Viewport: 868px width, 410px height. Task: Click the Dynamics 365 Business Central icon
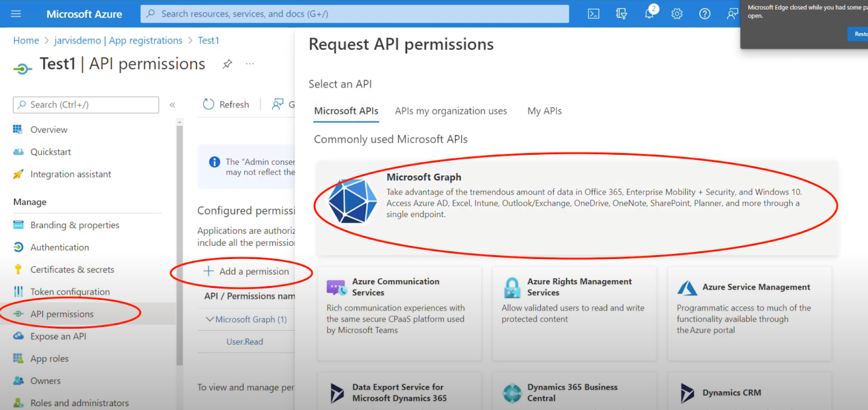(512, 393)
